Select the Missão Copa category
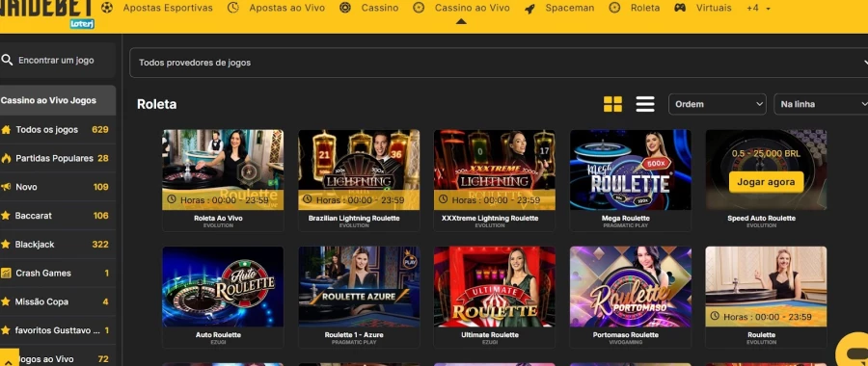This screenshot has width=868, height=366. (58, 301)
